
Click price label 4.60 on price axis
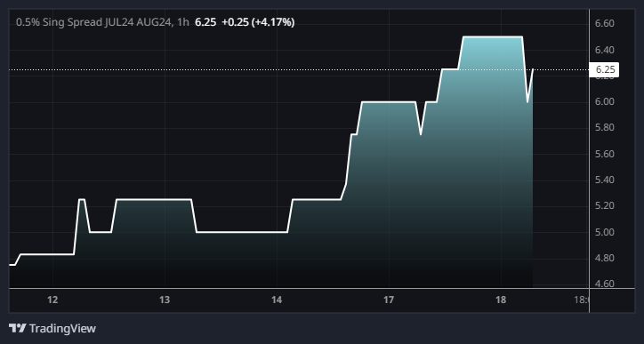[x=605, y=284]
